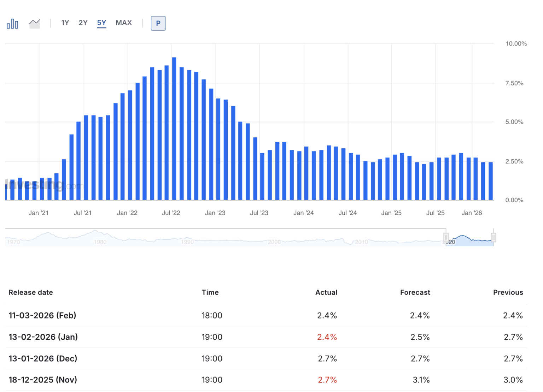Click the Forecast column header
Viewport: 543px width, 392px height.
(415, 292)
